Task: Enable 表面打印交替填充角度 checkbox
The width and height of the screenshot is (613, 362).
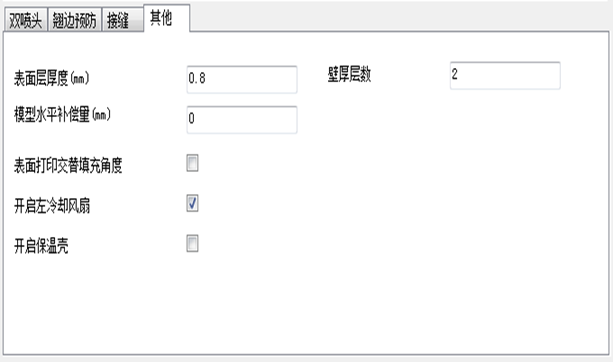Action: 192,163
